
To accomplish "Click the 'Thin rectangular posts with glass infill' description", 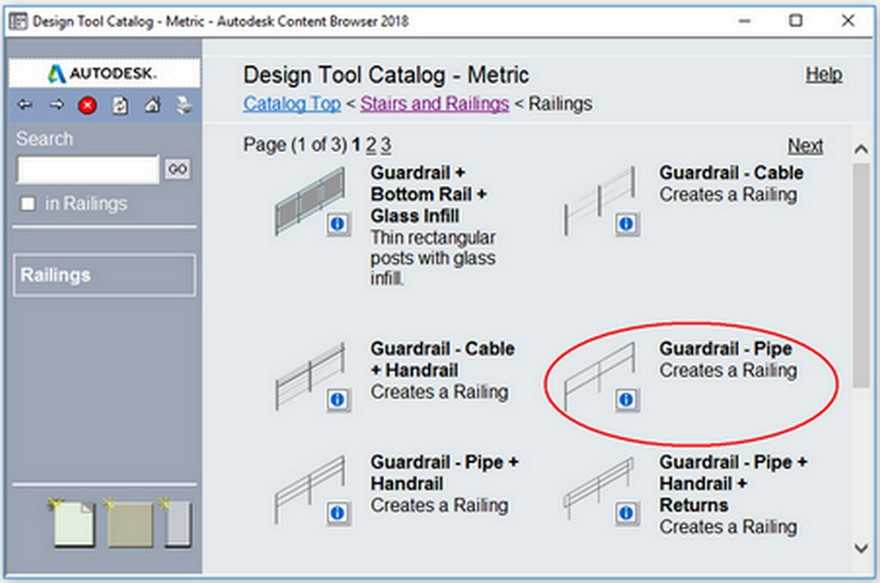I will tap(433, 258).
